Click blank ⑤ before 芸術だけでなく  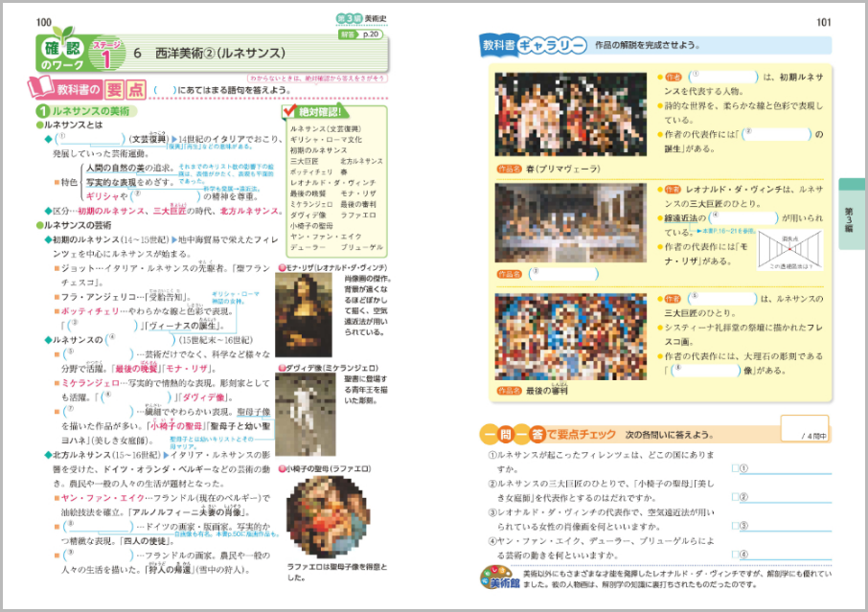(x=99, y=354)
